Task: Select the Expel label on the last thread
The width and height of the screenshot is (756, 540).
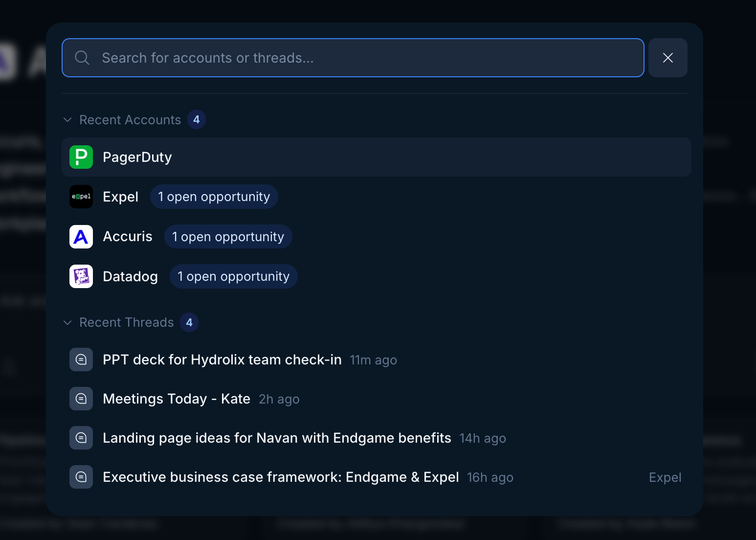Action: coord(665,477)
